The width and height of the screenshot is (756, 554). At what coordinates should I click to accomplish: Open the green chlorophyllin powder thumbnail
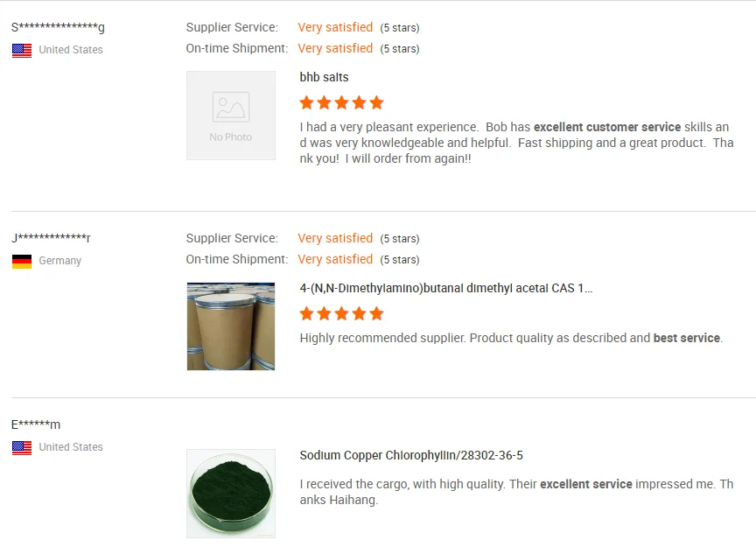tap(231, 494)
